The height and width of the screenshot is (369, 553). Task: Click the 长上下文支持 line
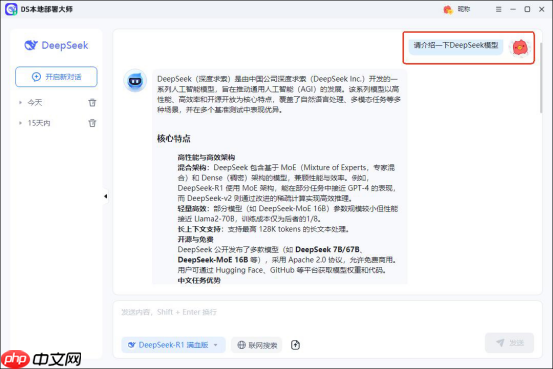tap(264, 229)
